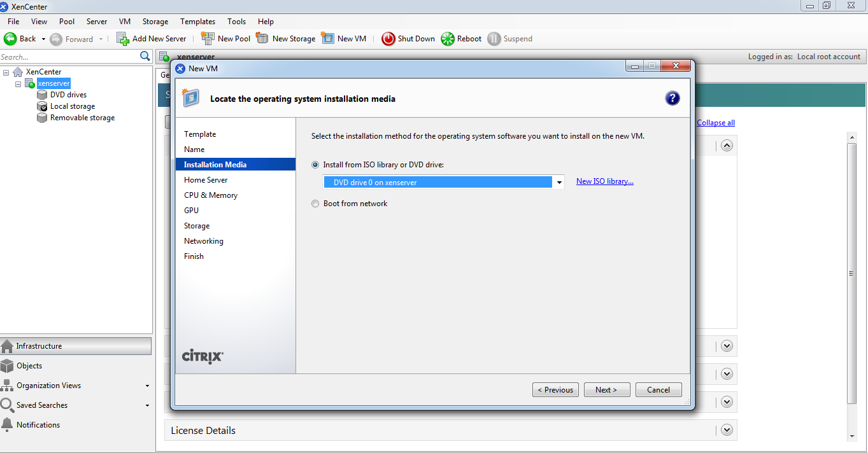The width and height of the screenshot is (868, 453).
Task: Open the Tools menu
Action: [x=236, y=22]
